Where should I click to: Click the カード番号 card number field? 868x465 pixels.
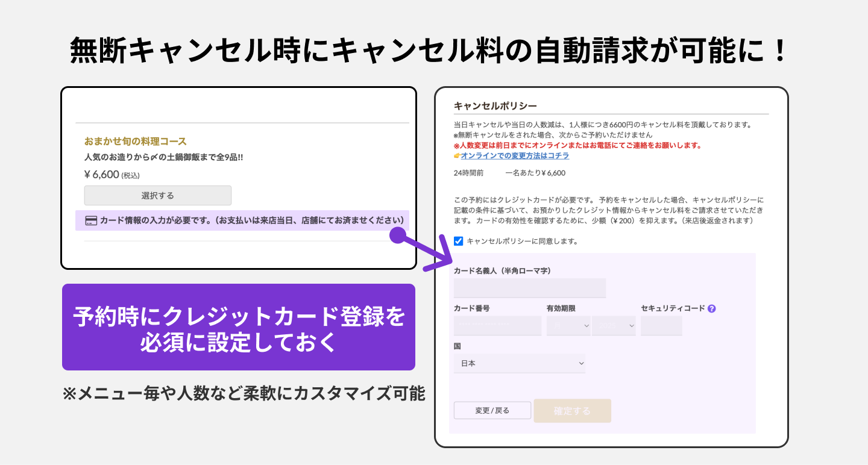[x=497, y=325]
